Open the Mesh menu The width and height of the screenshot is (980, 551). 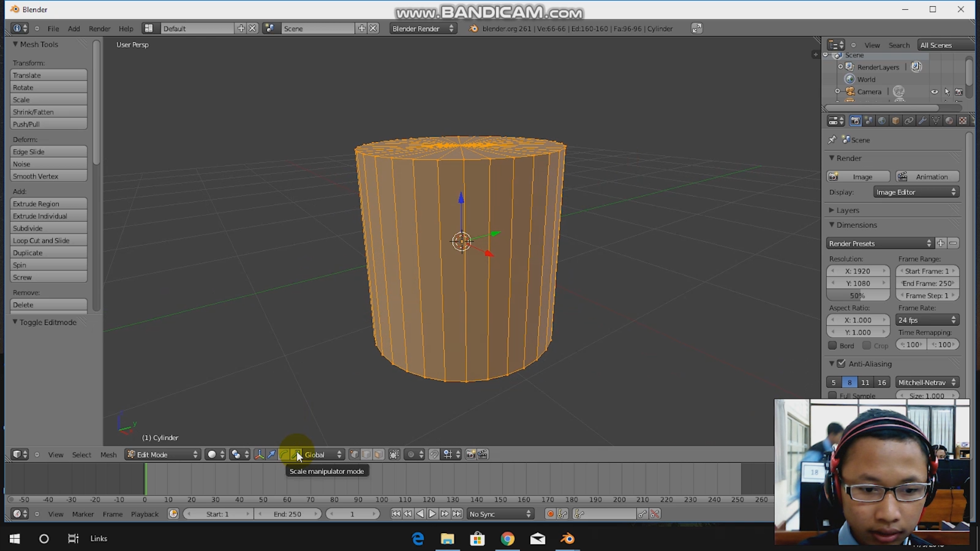(x=108, y=454)
